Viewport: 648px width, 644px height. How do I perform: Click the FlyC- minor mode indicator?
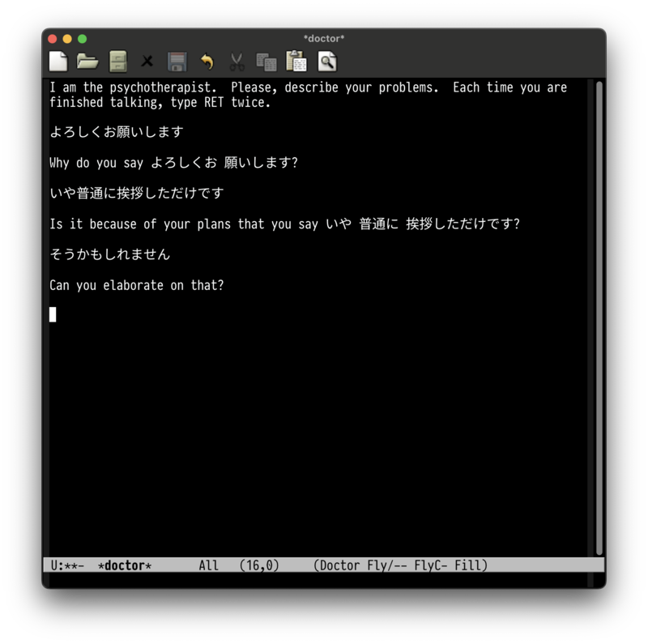pyautogui.click(x=431, y=565)
